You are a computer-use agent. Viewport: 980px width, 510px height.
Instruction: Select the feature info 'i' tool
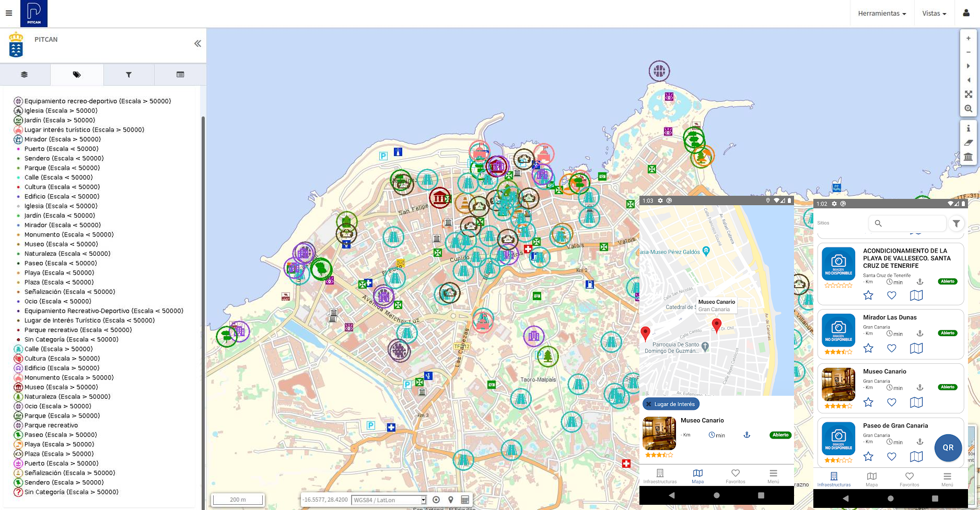[968, 128]
